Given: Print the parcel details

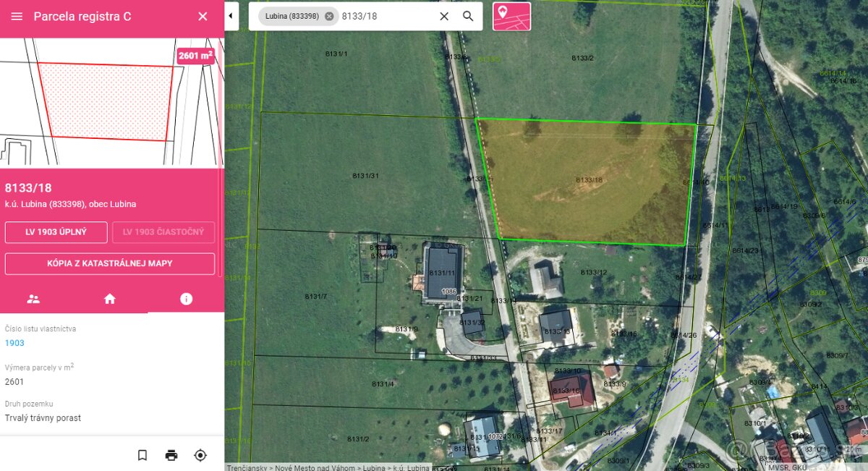Looking at the screenshot, I should coord(171,455).
